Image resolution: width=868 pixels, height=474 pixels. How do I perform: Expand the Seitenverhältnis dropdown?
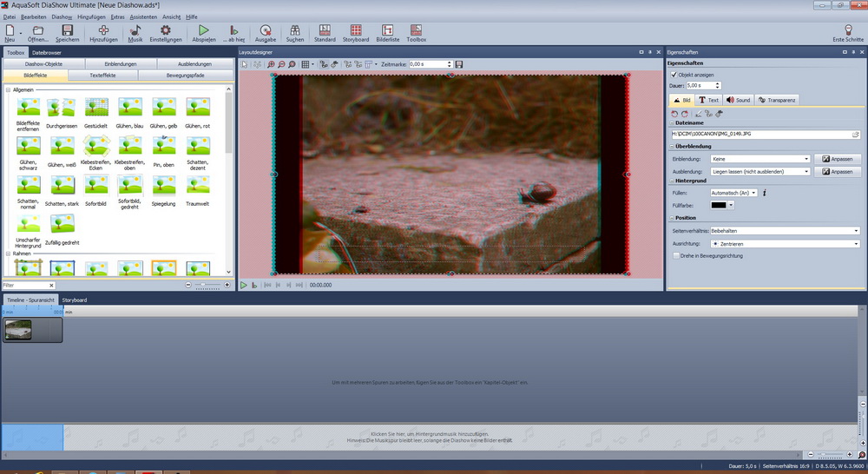tap(784, 231)
